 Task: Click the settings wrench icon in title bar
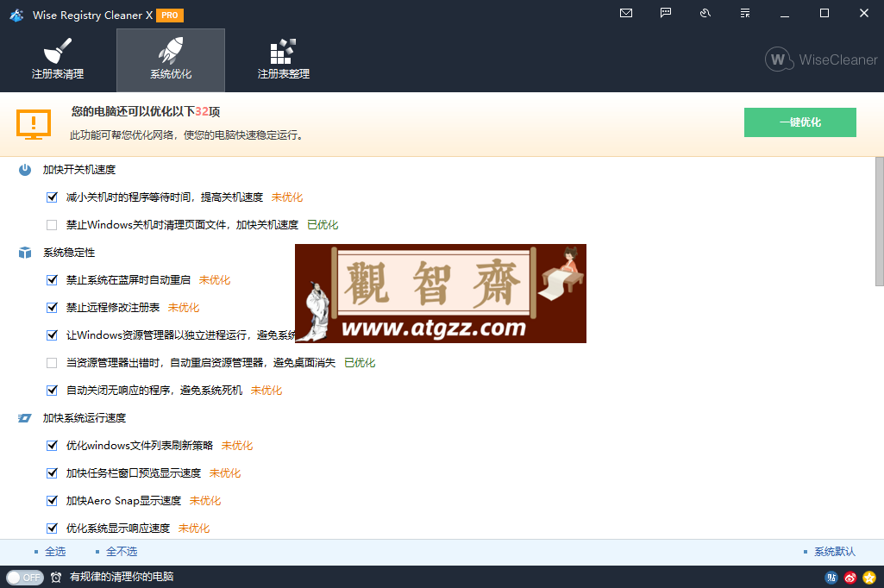coord(705,13)
